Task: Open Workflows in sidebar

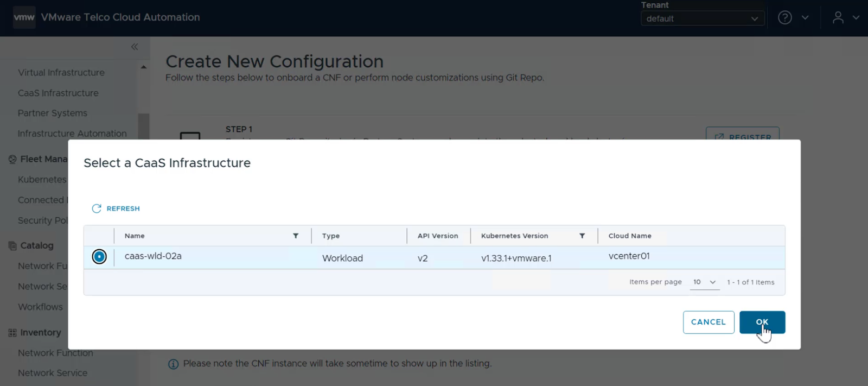Action: 40,307
